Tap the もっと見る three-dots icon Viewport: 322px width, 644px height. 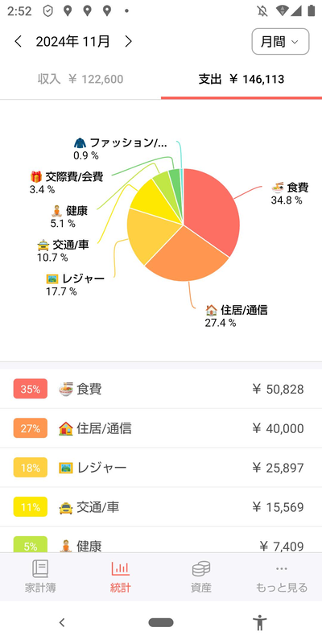(x=281, y=569)
